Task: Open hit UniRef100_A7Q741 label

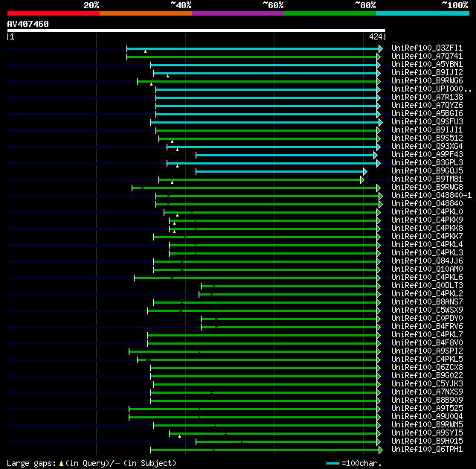Action: (427, 56)
